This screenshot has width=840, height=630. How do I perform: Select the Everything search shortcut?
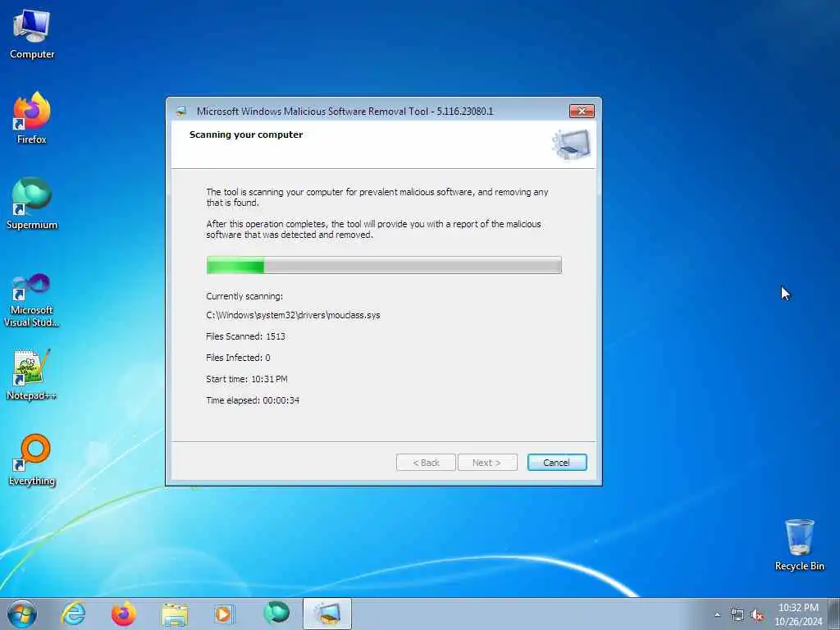[x=32, y=460]
